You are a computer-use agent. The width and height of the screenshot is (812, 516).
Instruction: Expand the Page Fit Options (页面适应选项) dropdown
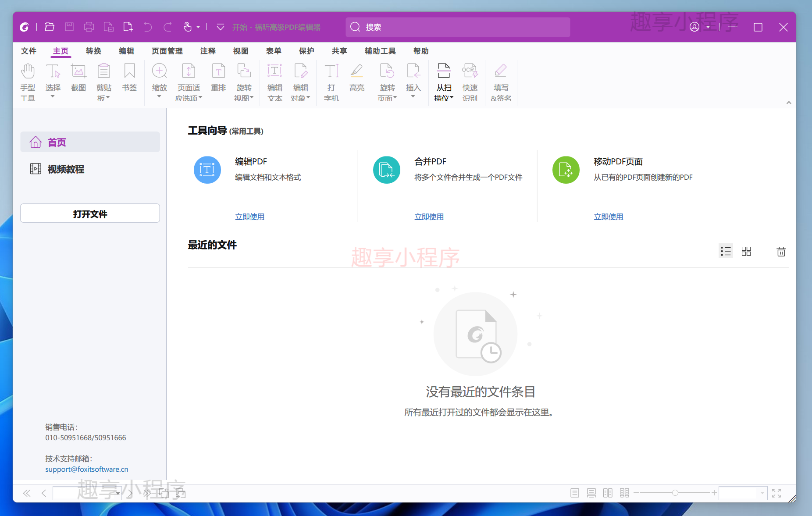[x=200, y=98]
